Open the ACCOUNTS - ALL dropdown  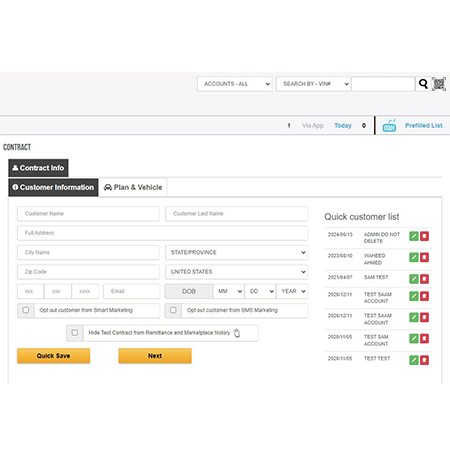coord(235,84)
